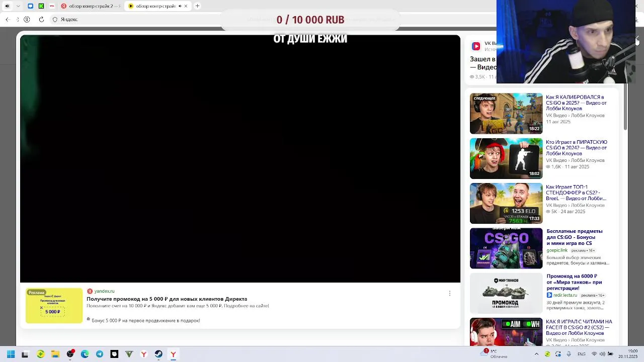Click the 1253 ELO thumbnail 17:33

click(x=506, y=203)
